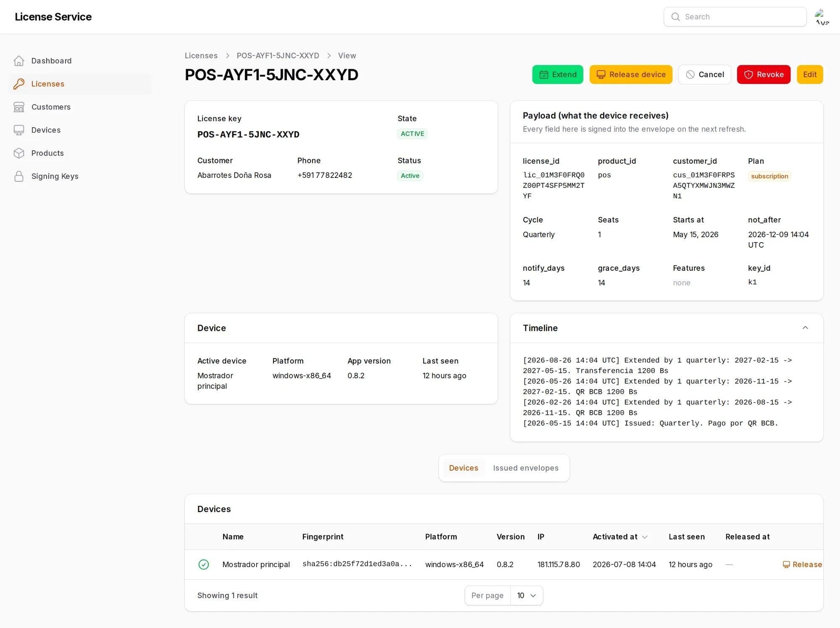Click the search magnifier icon
This screenshot has width=840, height=628.
[x=675, y=17]
